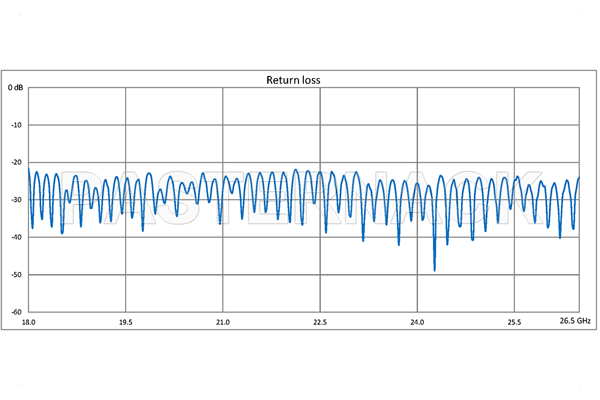
Task: Click the 24.0 x-axis label
Action: coord(416,323)
